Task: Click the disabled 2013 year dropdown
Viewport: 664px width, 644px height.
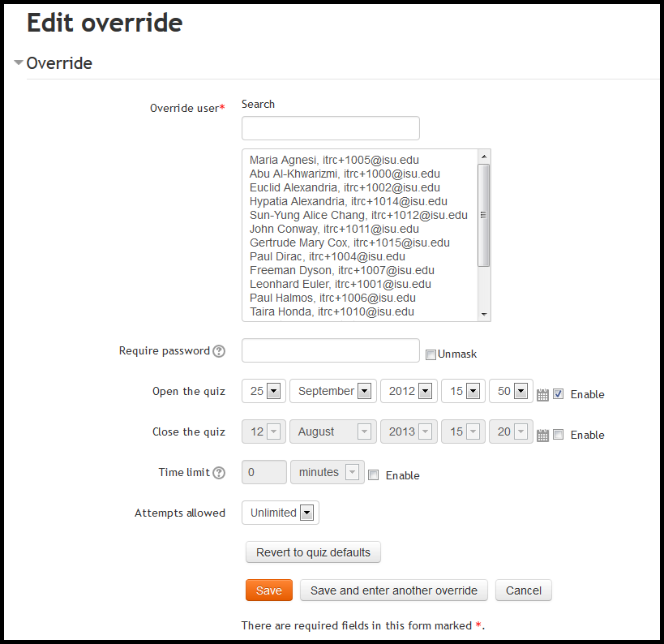Action: pos(409,431)
